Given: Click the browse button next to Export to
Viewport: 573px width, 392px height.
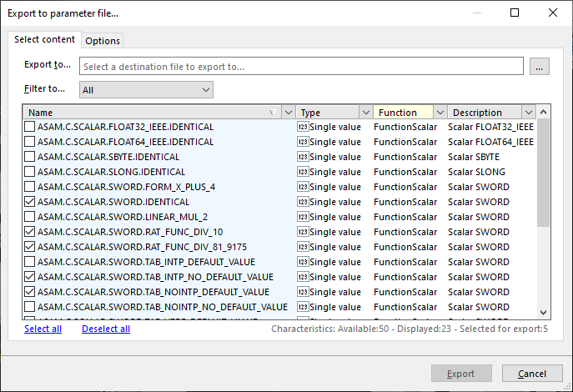Looking at the screenshot, I should tap(540, 67).
